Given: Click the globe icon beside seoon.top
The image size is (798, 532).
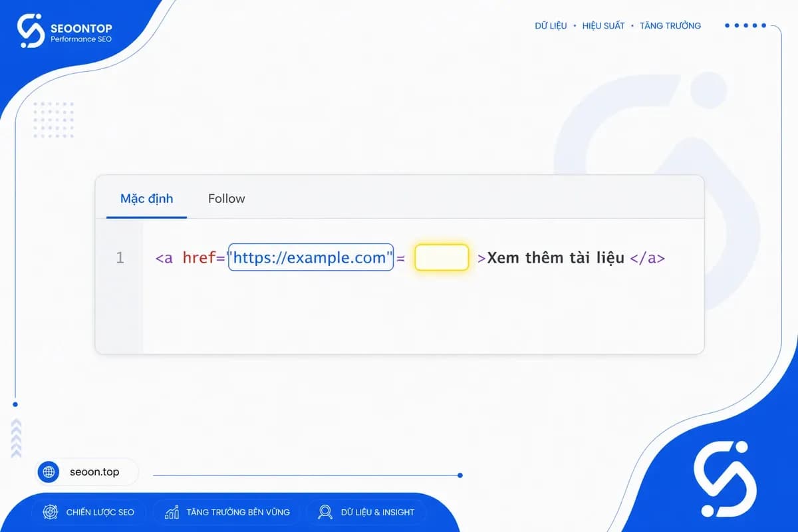Looking at the screenshot, I should coord(49,472).
